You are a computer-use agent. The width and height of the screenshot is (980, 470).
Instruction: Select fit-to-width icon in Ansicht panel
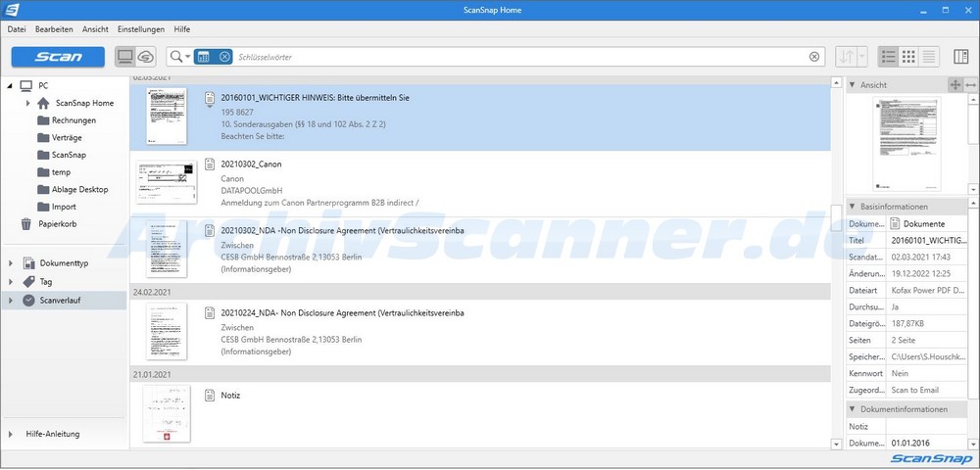click(x=970, y=85)
